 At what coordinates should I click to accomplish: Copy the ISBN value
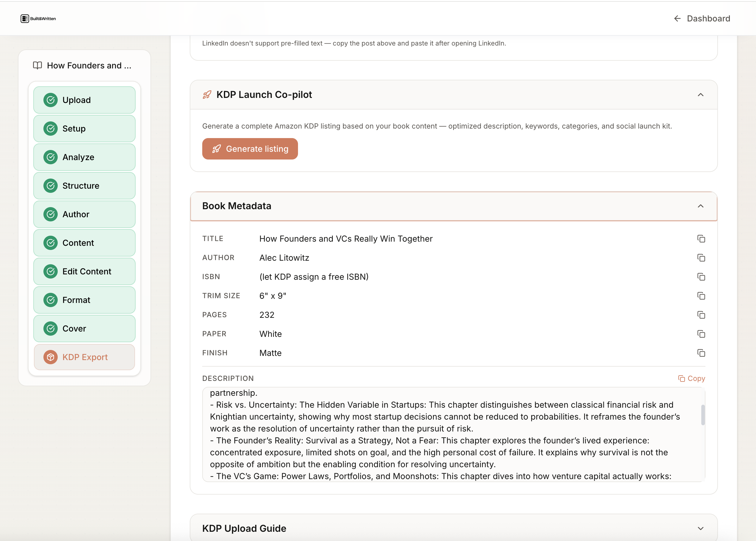click(x=701, y=277)
